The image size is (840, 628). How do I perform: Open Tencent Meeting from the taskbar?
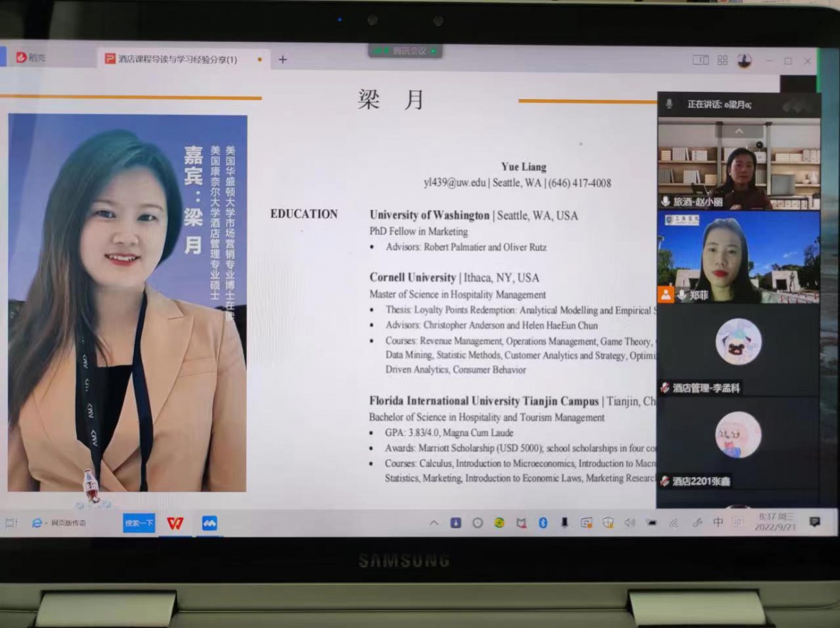[209, 523]
